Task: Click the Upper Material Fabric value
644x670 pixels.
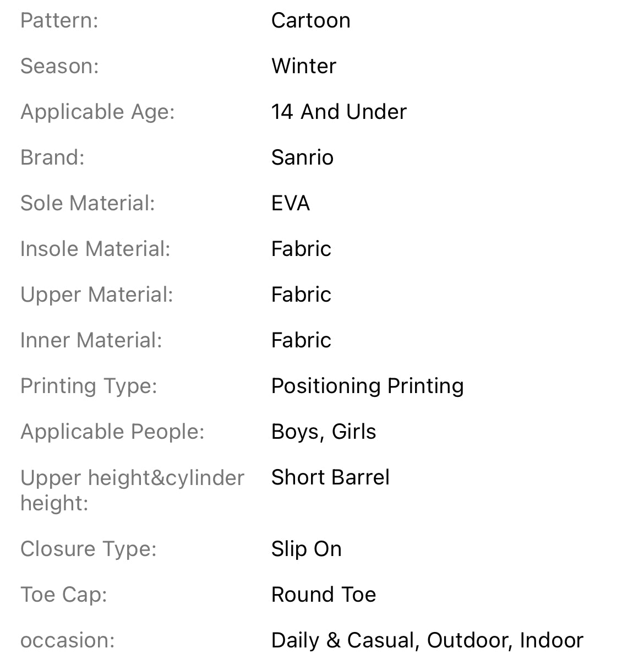Action: [x=301, y=295]
